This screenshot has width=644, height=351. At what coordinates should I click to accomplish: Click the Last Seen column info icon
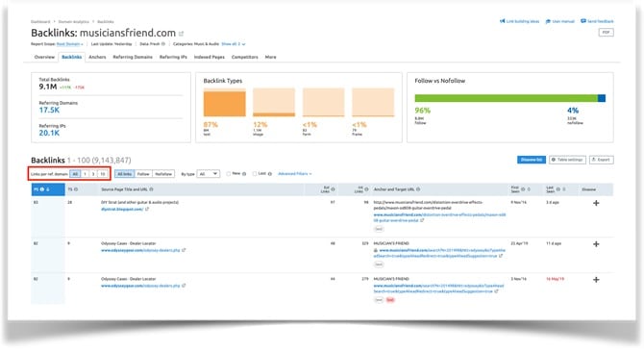click(558, 189)
